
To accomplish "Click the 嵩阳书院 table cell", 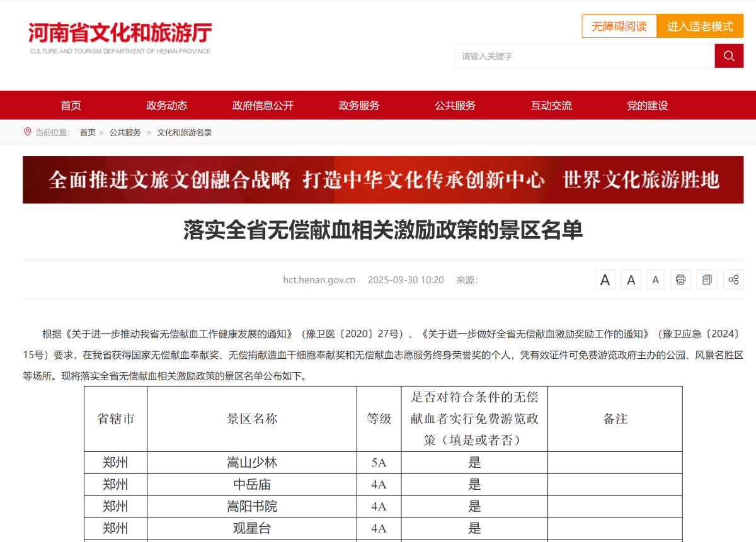I will 252,507.
